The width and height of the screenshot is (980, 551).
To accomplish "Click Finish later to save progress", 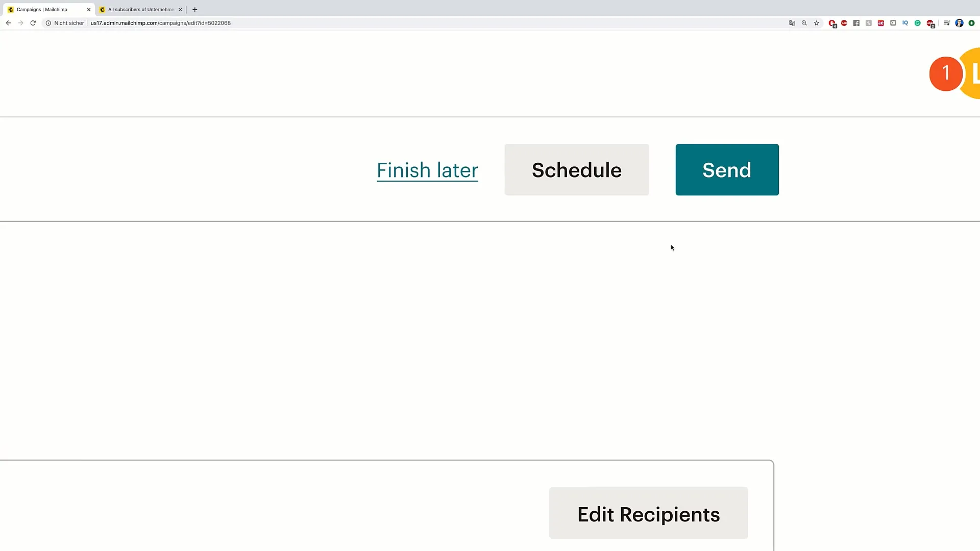I will pyautogui.click(x=427, y=169).
